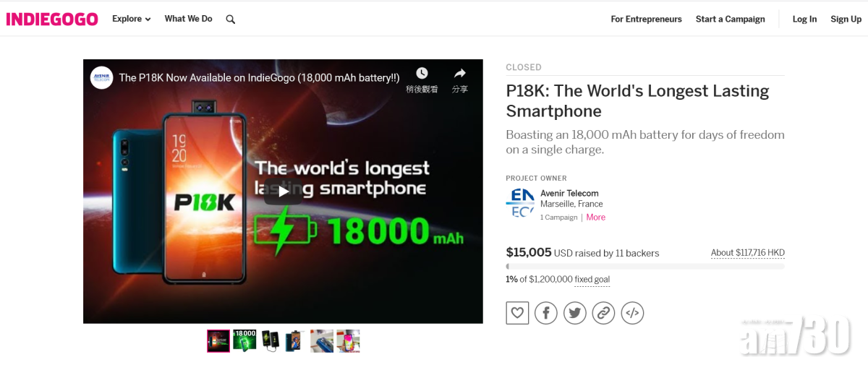Click the watch later clock icon
Viewport: 868px width, 370px height.
coord(422,74)
